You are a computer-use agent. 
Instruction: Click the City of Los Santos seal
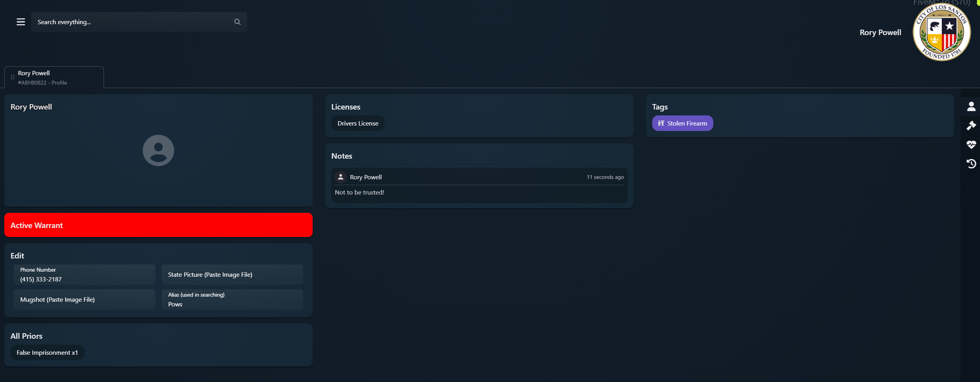(941, 32)
